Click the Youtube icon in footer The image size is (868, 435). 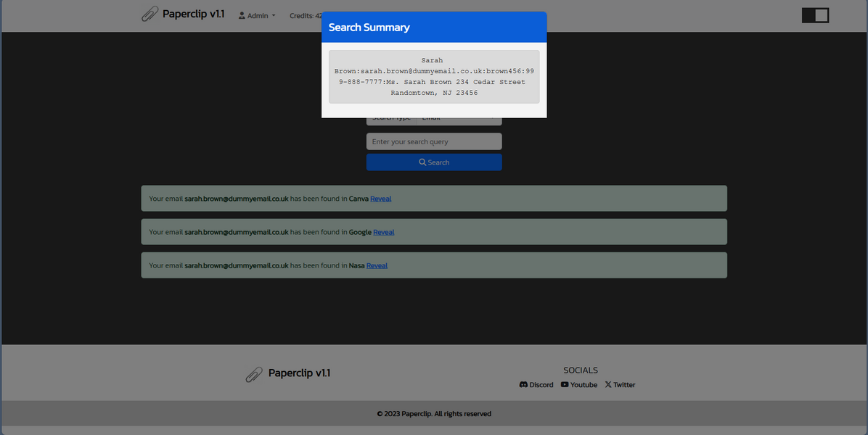click(565, 385)
